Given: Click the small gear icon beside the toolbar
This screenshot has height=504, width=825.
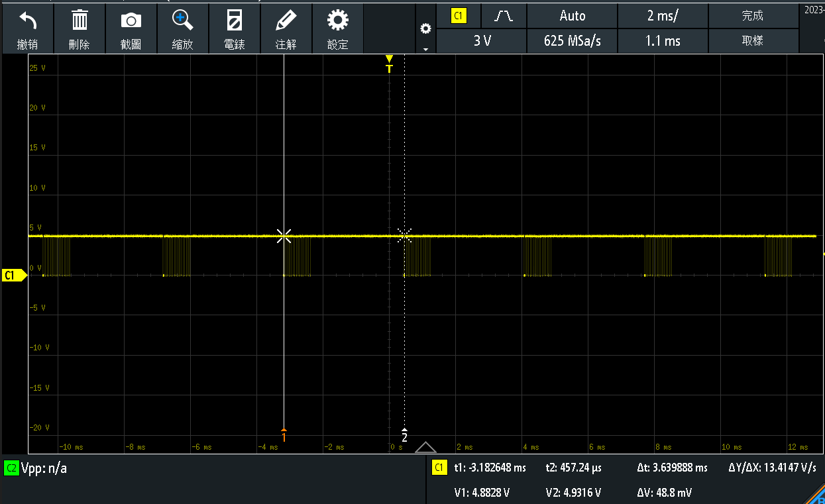Looking at the screenshot, I should point(425,29).
